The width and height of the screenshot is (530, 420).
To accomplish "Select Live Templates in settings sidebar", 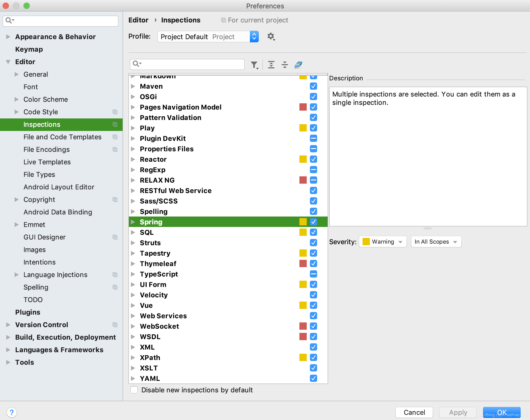I will coord(47,162).
